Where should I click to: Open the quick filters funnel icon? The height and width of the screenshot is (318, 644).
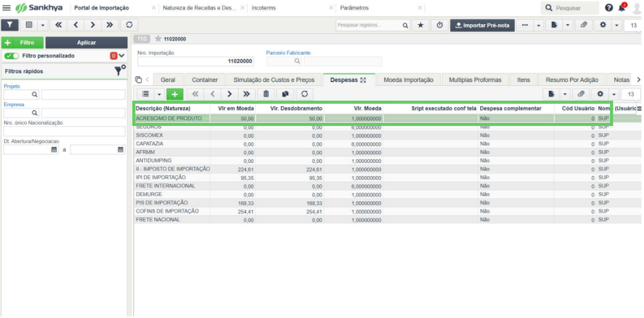tap(119, 71)
